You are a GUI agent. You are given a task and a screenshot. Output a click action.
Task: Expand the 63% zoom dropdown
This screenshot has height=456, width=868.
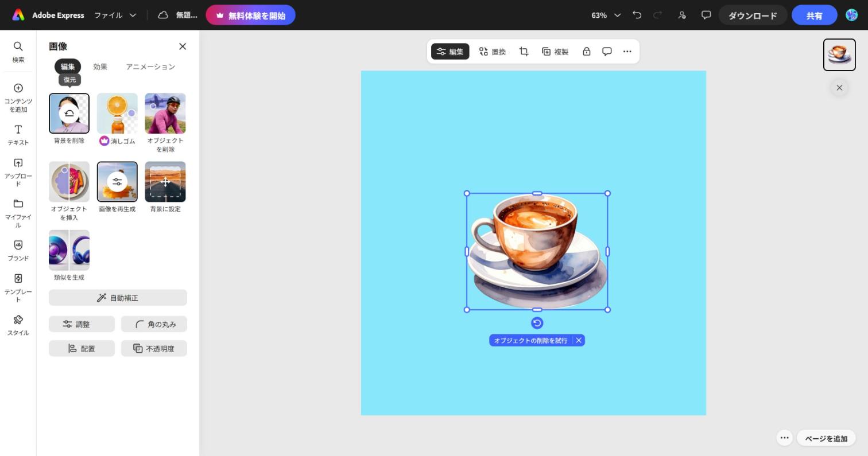(606, 15)
